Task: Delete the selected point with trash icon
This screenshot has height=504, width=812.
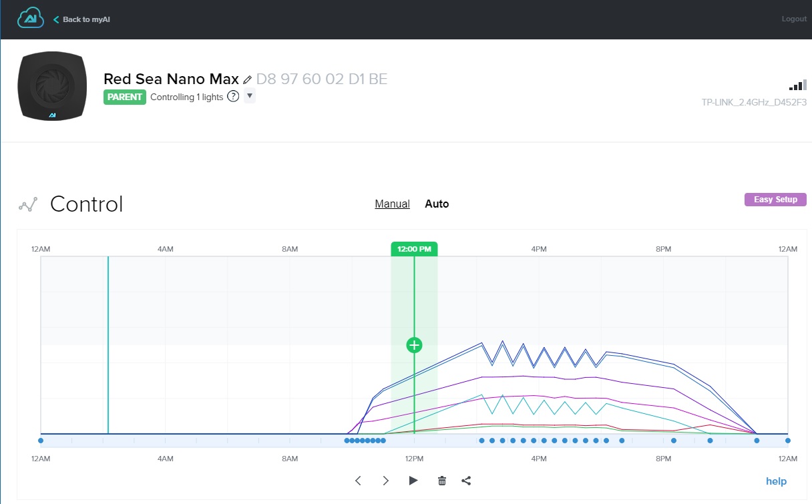Action: [x=441, y=481]
